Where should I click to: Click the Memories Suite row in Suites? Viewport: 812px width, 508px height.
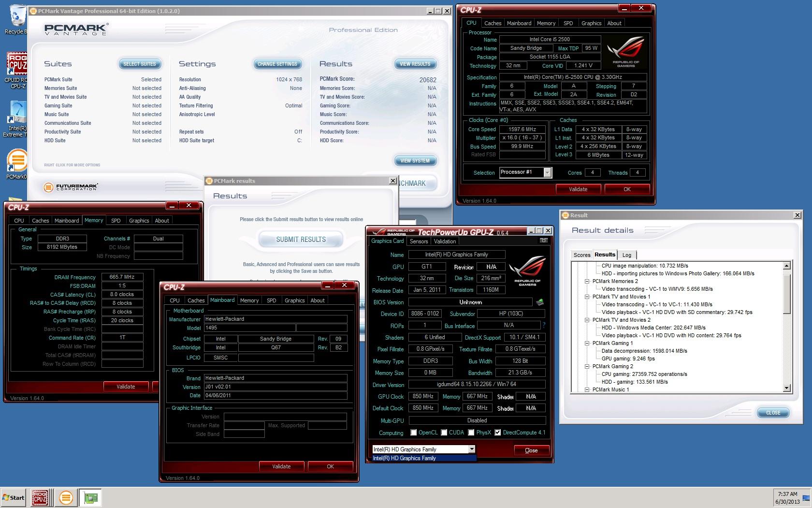click(x=103, y=88)
